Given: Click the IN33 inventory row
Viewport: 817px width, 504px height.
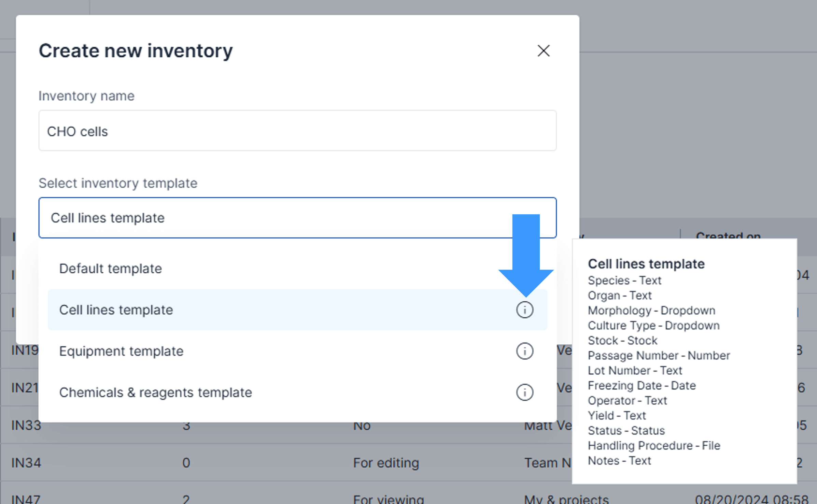Looking at the screenshot, I should coord(26,426).
